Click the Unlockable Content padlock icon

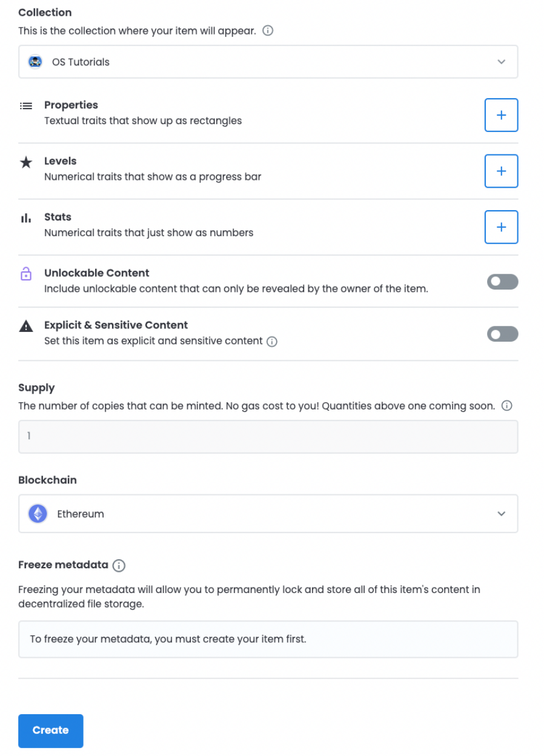coord(26,274)
